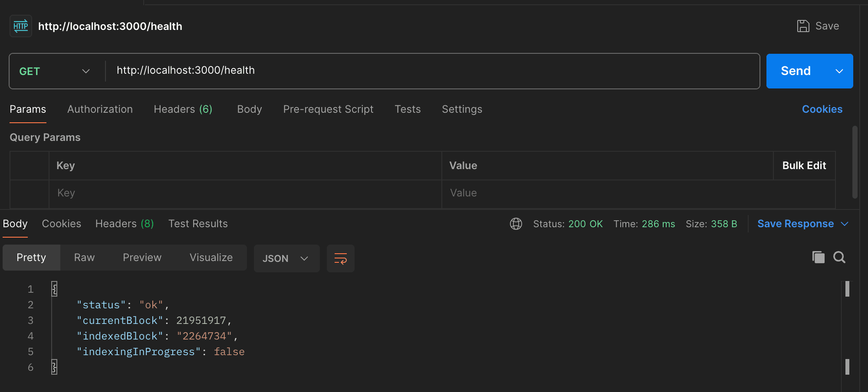Collapse JSON at line 1 brace
This screenshot has height=392, width=868.
54,289
